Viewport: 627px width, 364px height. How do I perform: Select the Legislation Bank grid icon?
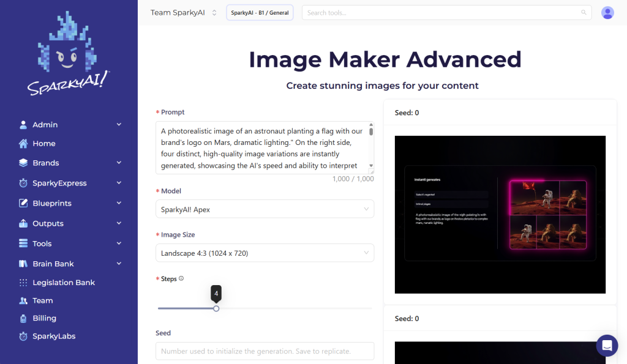pyautogui.click(x=23, y=282)
